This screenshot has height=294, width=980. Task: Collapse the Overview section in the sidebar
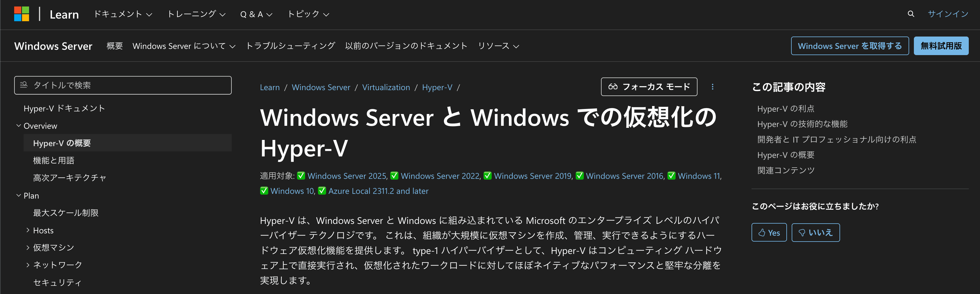[18, 125]
